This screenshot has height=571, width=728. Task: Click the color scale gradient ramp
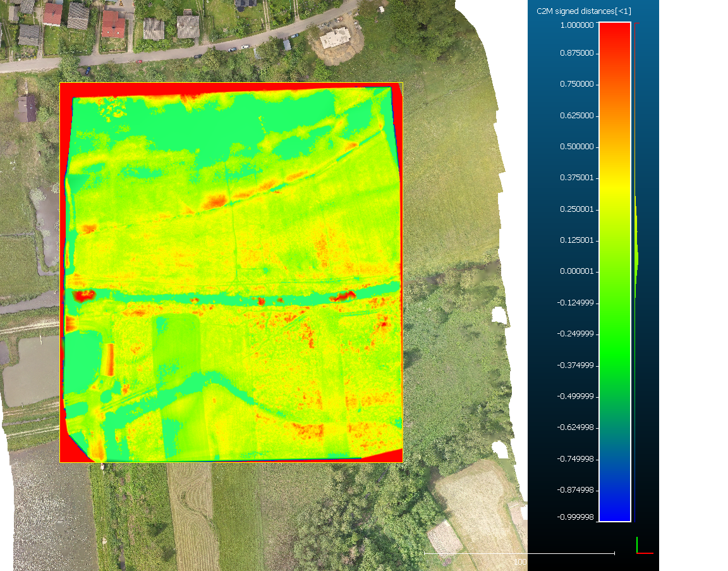tap(615, 272)
